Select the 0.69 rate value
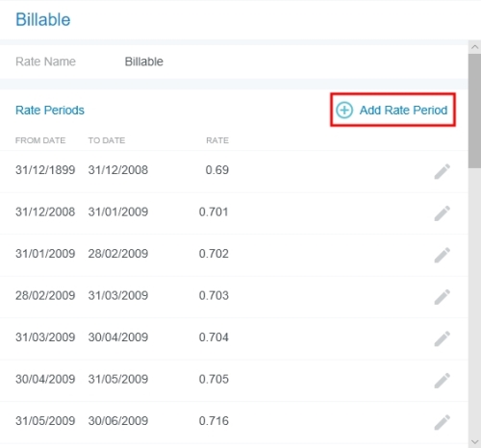481x448 pixels. [217, 170]
